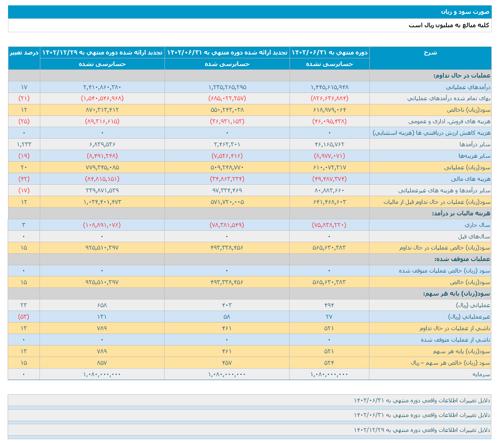The image size is (504, 443).
Task: Click the column header 'شرح'
Action: coord(430,53)
